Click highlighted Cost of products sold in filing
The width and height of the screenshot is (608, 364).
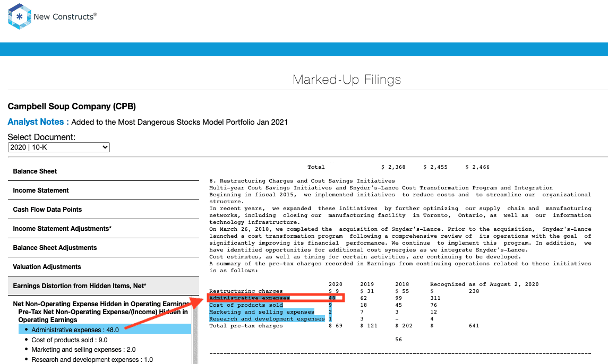246,305
